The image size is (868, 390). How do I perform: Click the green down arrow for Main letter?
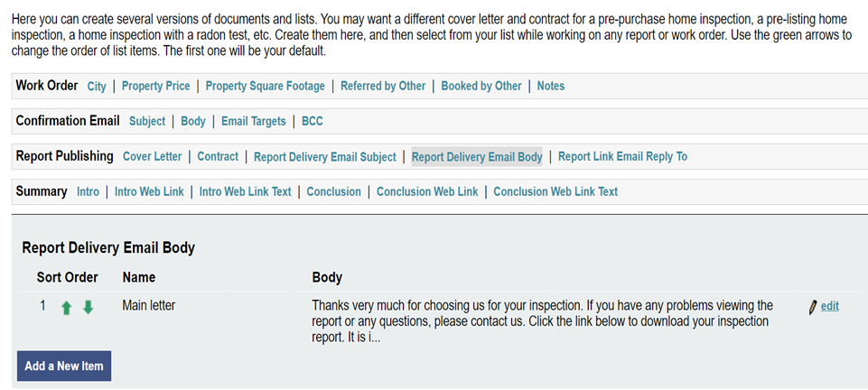point(88,308)
